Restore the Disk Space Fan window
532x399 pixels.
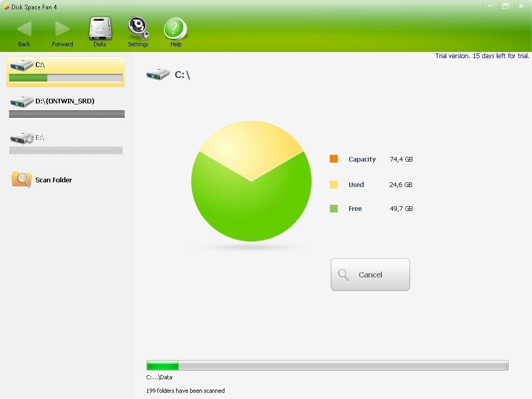506,6
